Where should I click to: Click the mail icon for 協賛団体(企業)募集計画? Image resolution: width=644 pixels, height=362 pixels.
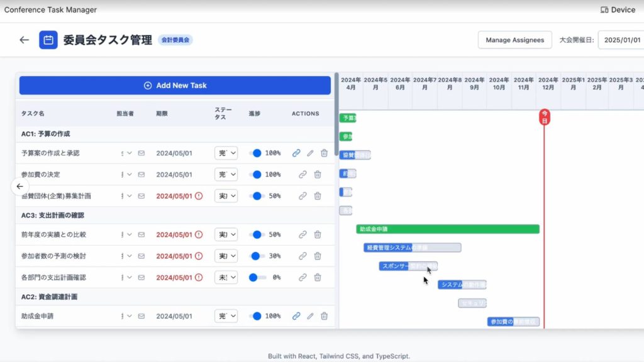coord(142,196)
